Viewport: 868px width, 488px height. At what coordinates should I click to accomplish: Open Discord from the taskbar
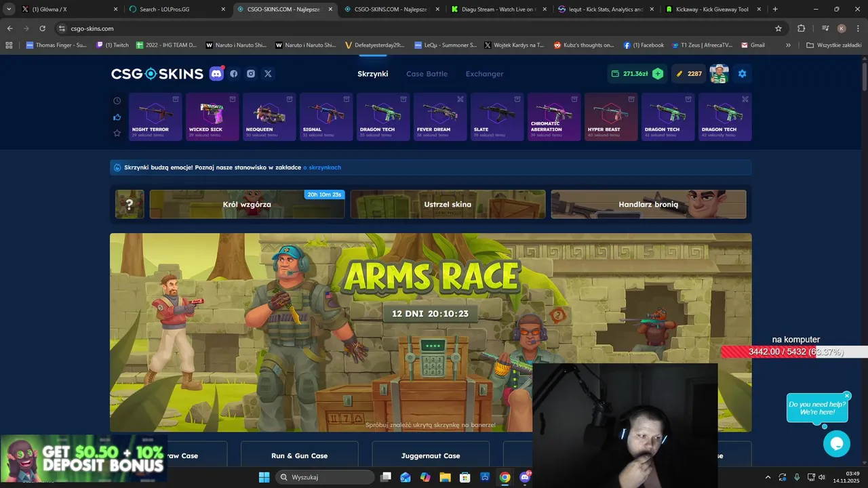pos(525,477)
